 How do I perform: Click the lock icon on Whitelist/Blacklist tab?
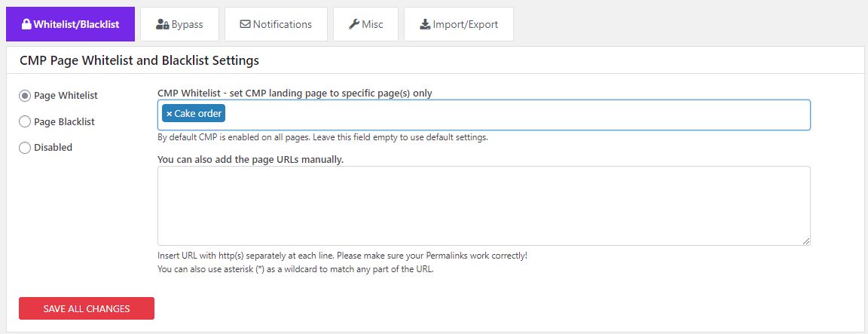pos(26,24)
